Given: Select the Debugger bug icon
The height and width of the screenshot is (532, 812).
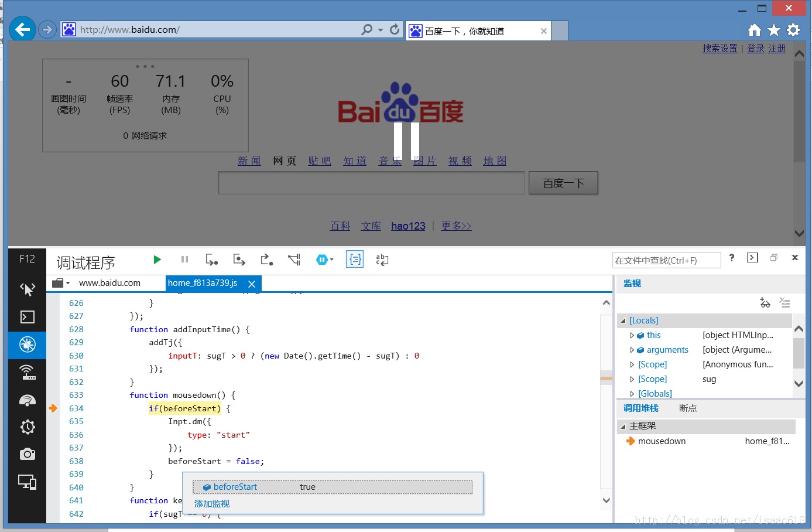Looking at the screenshot, I should point(27,345).
